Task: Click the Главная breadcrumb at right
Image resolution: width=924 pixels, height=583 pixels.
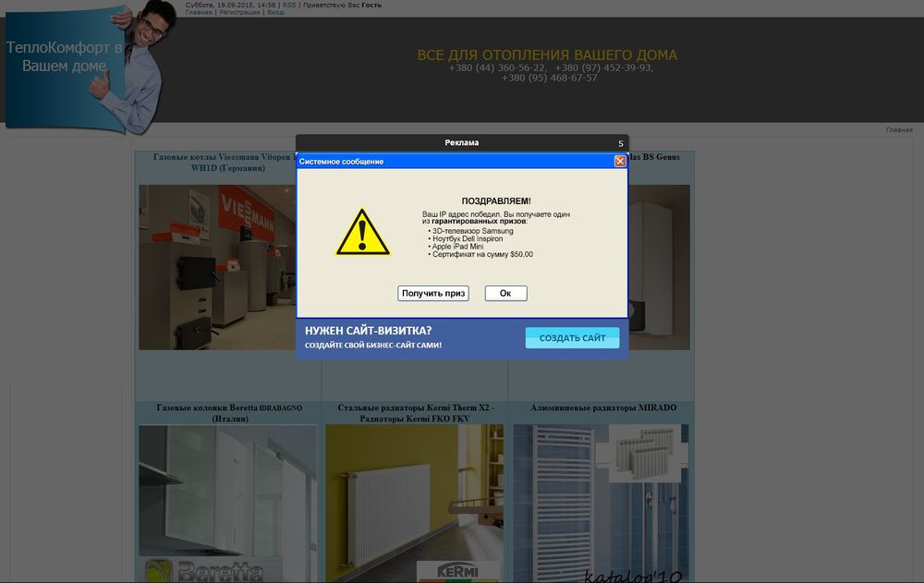Action: 899,129
